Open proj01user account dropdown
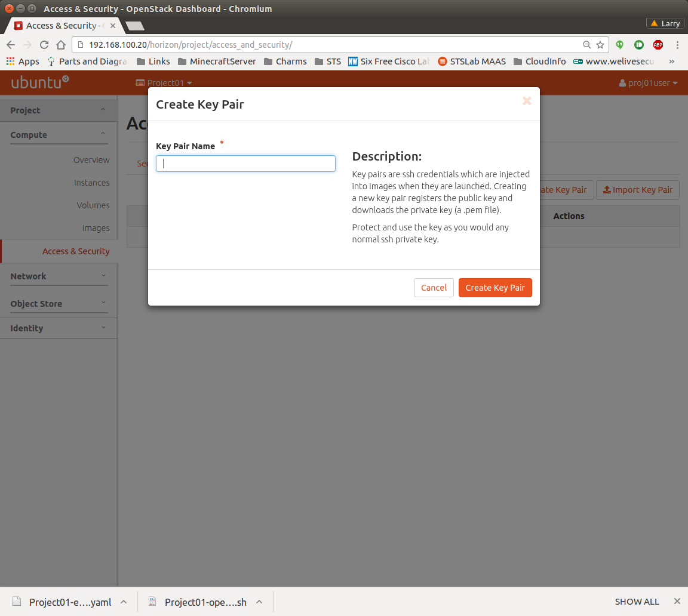This screenshot has width=688, height=616. 649,83
